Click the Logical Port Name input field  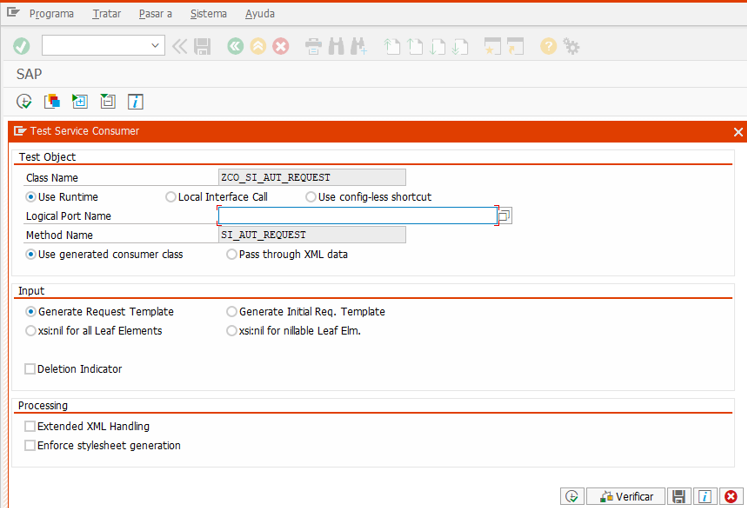pos(357,216)
